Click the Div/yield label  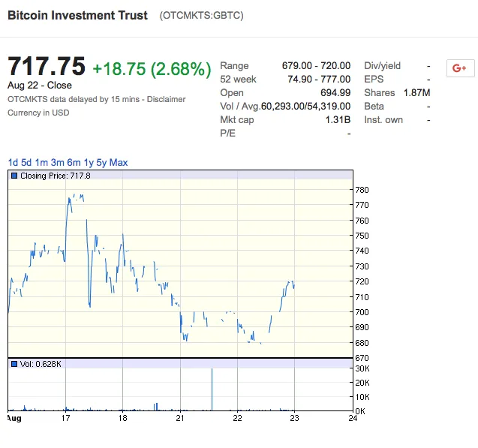point(382,66)
